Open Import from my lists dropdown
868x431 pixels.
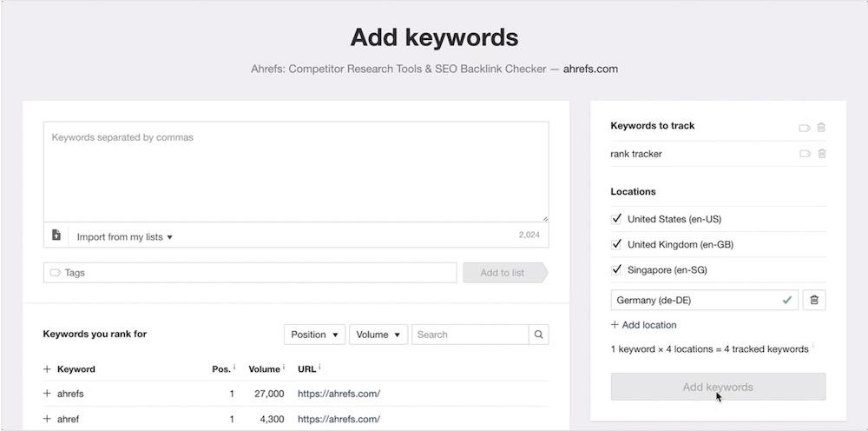(x=124, y=237)
